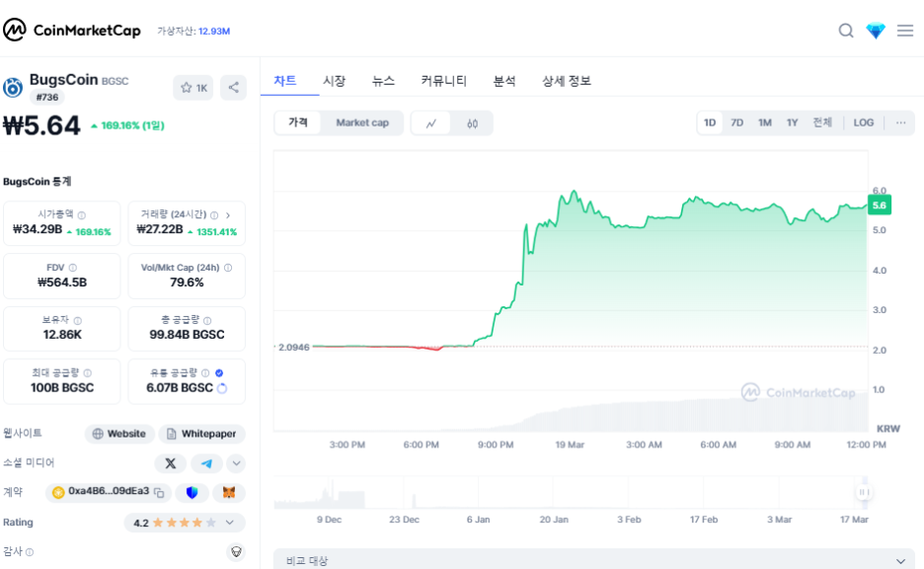Click info icon next to 최대 공급량
Image resolution: width=924 pixels, height=569 pixels.
tap(88, 372)
